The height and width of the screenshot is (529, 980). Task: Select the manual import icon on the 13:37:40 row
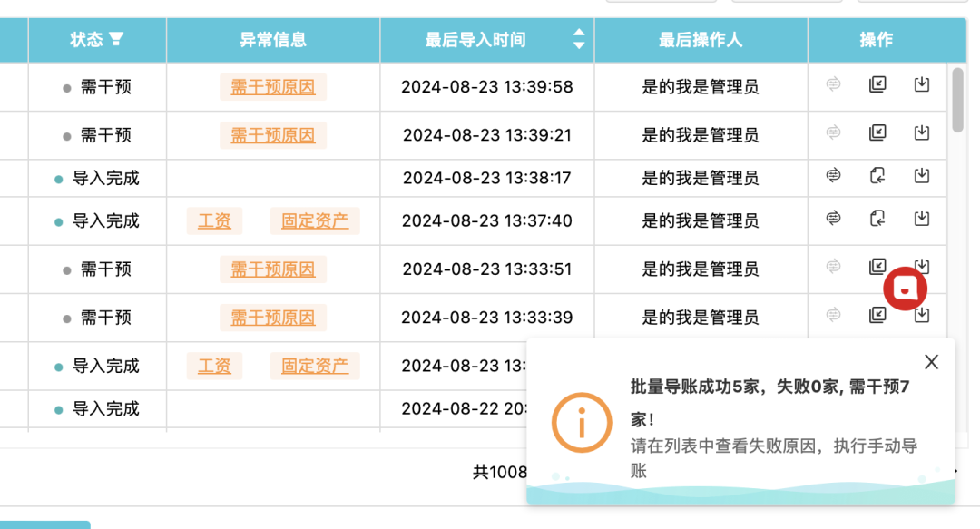click(877, 220)
